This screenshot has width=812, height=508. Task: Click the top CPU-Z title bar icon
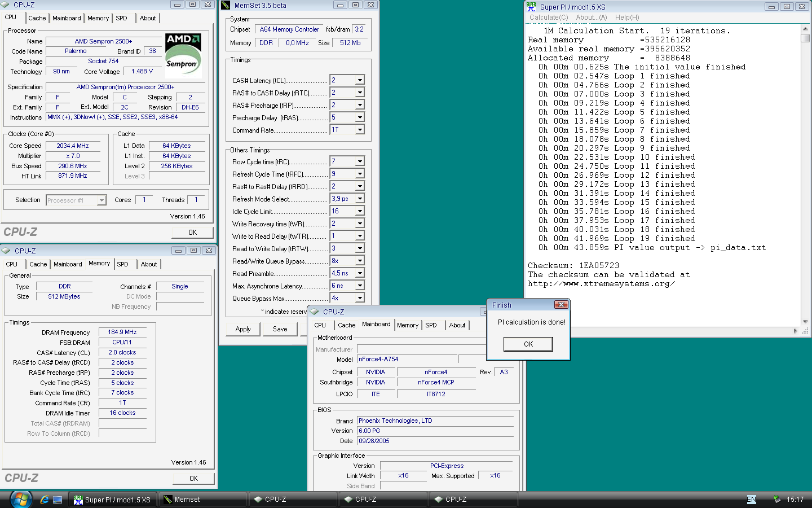click(6, 5)
